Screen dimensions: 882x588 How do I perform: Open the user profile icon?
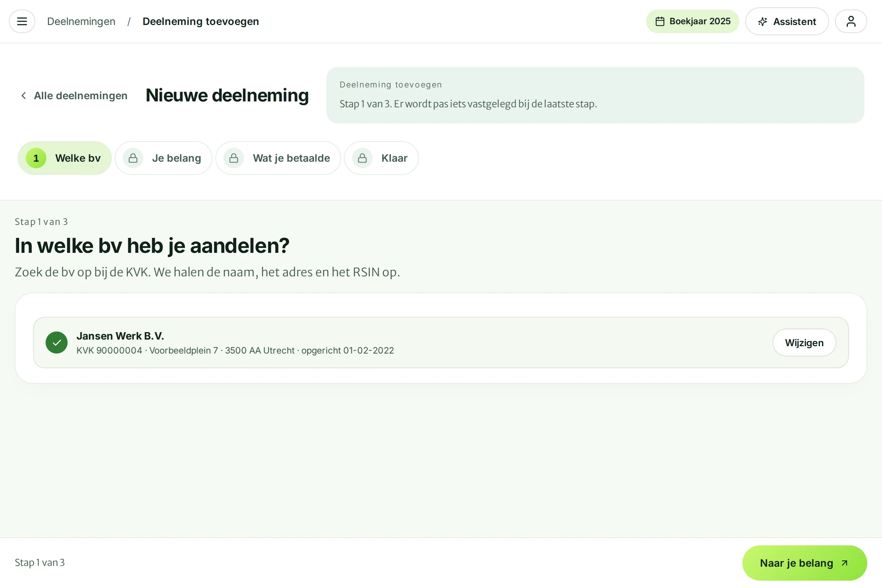click(851, 21)
